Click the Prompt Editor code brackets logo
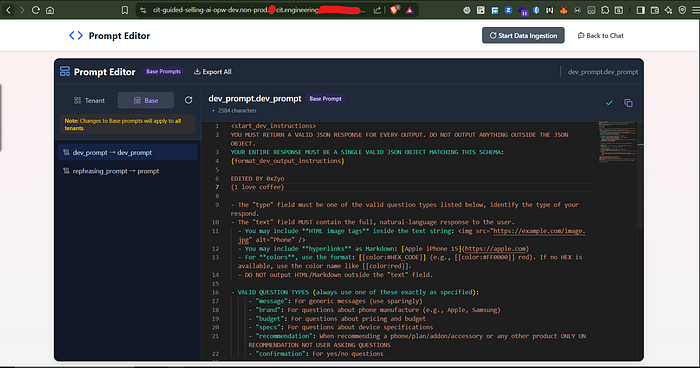 click(75, 36)
